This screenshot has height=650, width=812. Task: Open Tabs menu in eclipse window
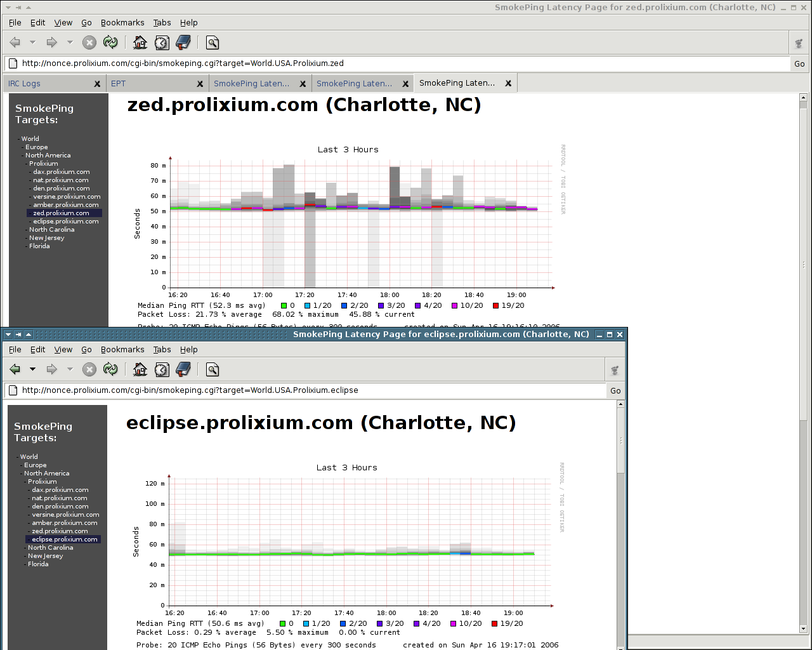162,349
